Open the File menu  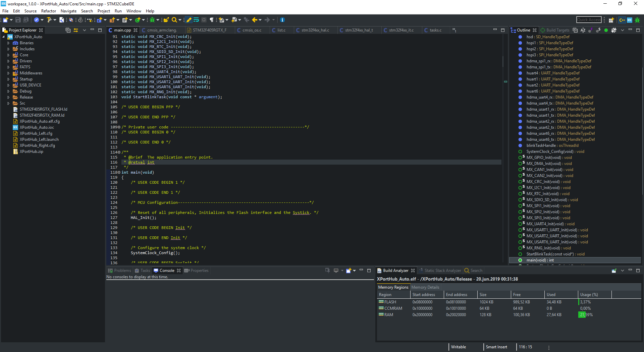point(5,11)
